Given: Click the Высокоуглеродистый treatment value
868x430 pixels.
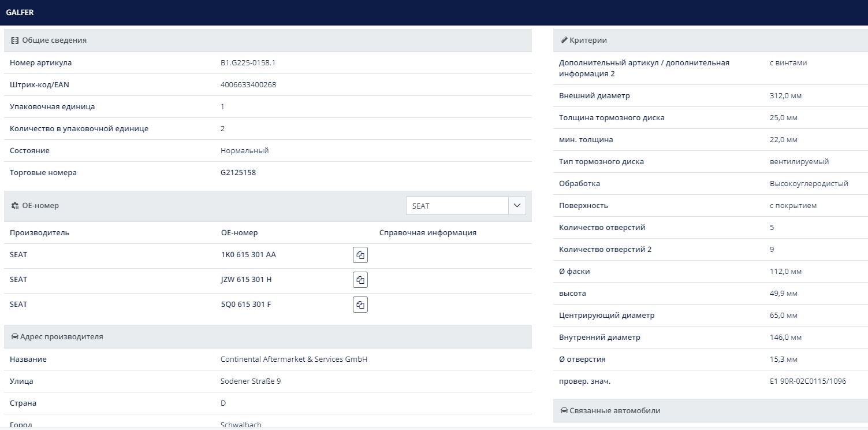Looking at the screenshot, I should click(x=809, y=183).
